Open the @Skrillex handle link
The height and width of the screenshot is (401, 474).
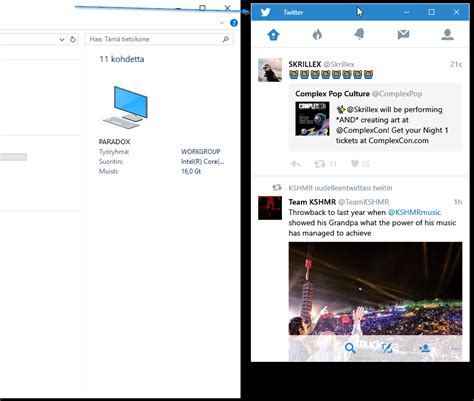tap(339, 64)
